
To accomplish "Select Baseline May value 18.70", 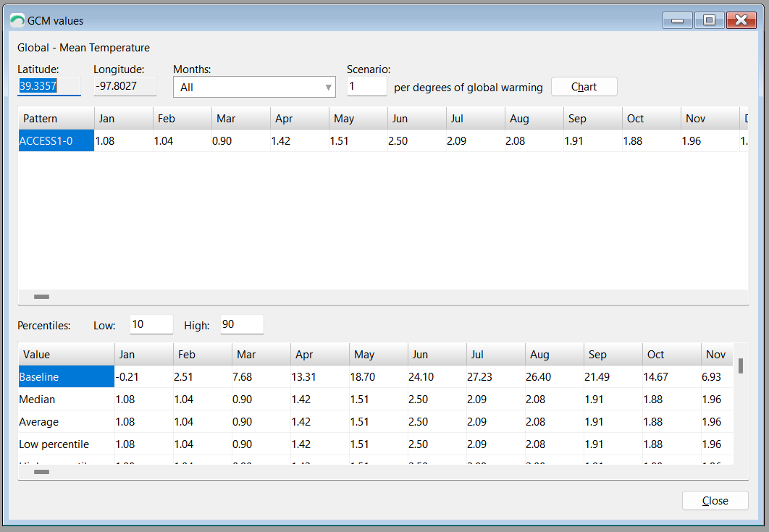I will [x=379, y=377].
